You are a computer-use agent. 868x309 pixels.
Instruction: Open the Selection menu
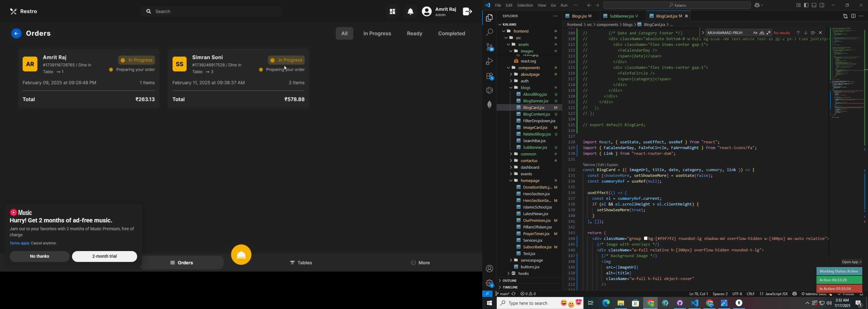(x=525, y=5)
